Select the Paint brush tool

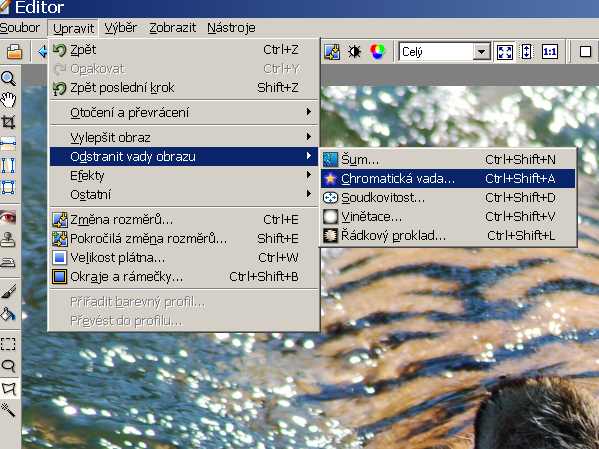click(8, 292)
